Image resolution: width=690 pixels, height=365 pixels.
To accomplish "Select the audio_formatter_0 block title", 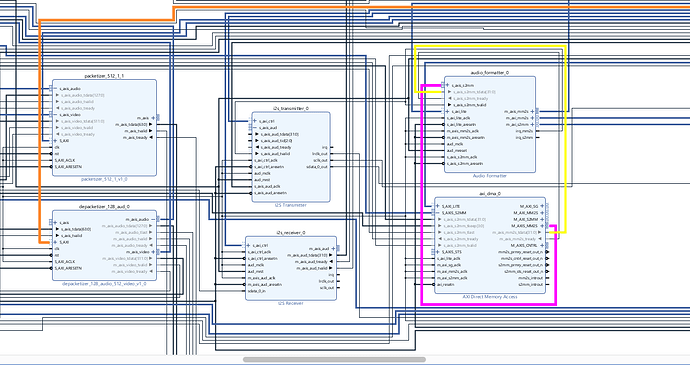I will tap(490, 73).
